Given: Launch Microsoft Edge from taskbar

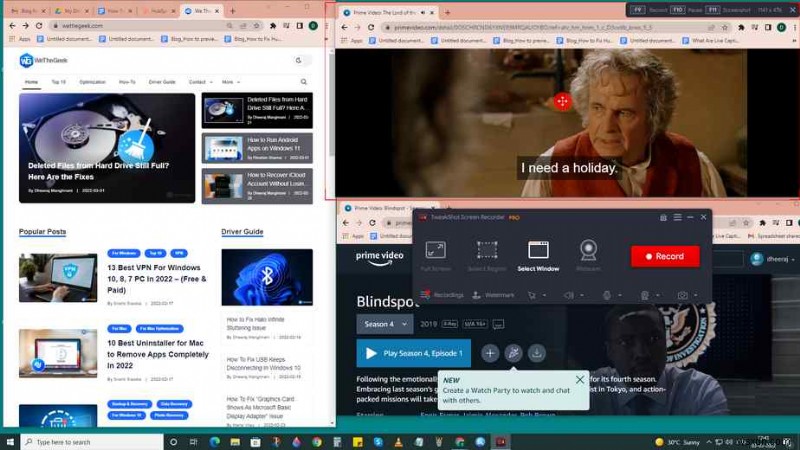Looking at the screenshot, I should coord(214,442).
